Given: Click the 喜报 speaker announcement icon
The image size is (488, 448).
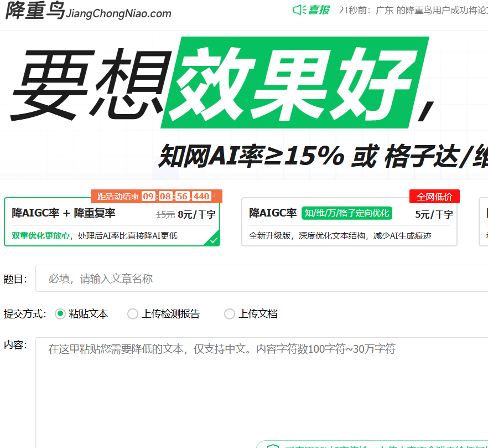Looking at the screenshot, I should pyautogui.click(x=300, y=10).
